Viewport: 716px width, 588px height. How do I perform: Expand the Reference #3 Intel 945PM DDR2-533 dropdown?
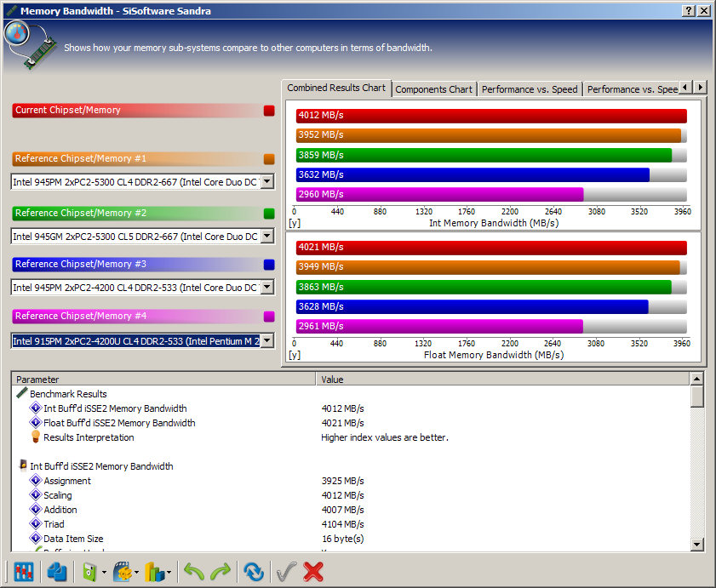pyautogui.click(x=267, y=287)
